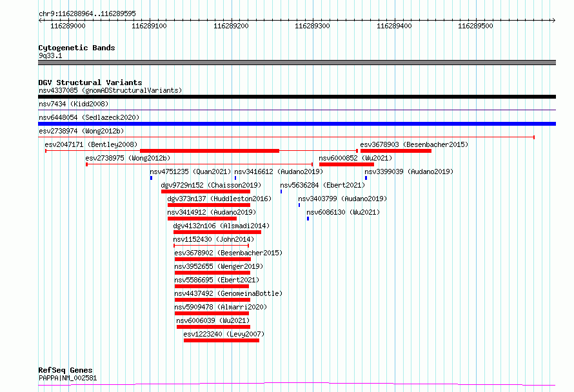The image size is (574, 392).
Task: Select nsv3952655 (Wenger2019) label
Action: coord(219,266)
